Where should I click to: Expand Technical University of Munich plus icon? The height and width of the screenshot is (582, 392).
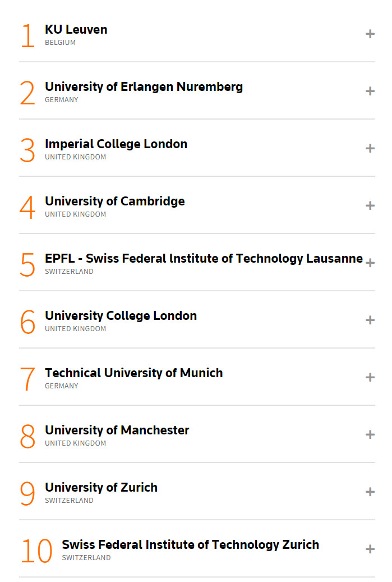coord(370,378)
